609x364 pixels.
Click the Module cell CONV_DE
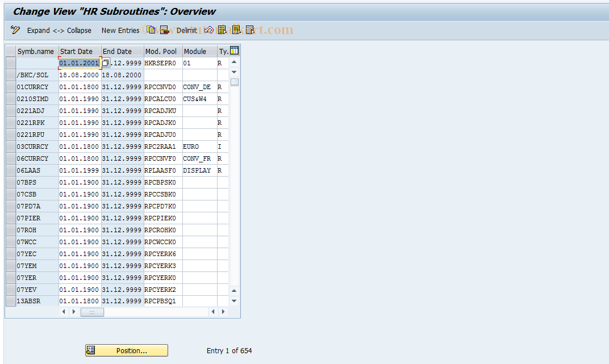coord(199,87)
